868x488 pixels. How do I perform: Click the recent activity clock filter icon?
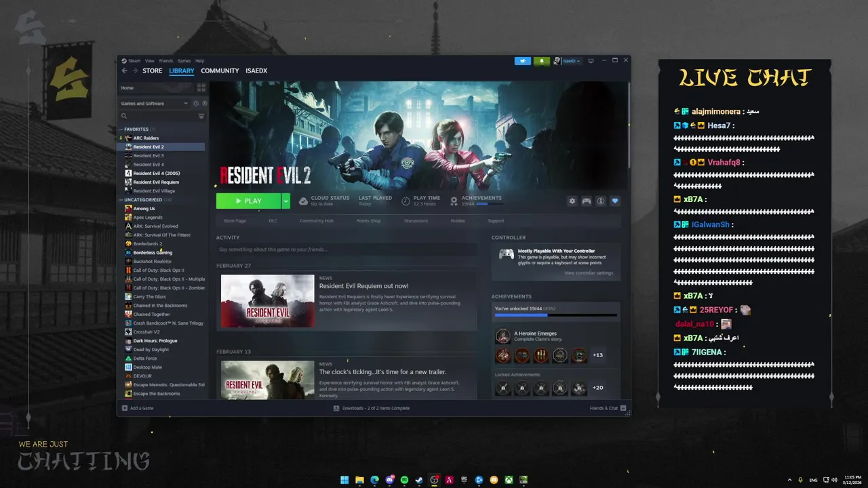tap(196, 104)
